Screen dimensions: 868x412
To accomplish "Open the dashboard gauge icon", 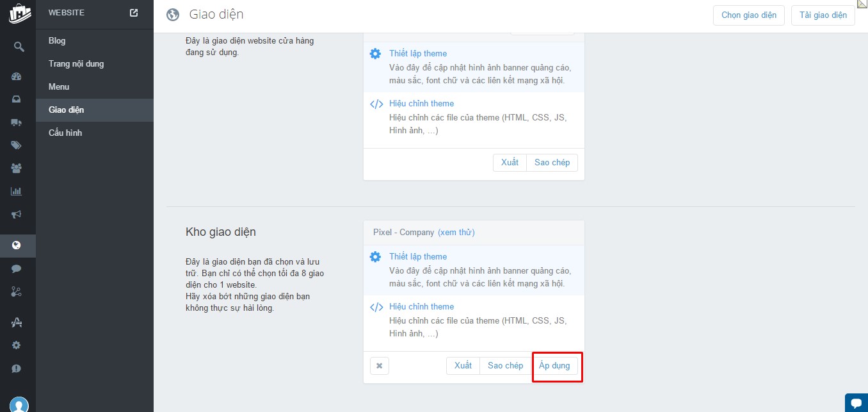I will tap(17, 76).
